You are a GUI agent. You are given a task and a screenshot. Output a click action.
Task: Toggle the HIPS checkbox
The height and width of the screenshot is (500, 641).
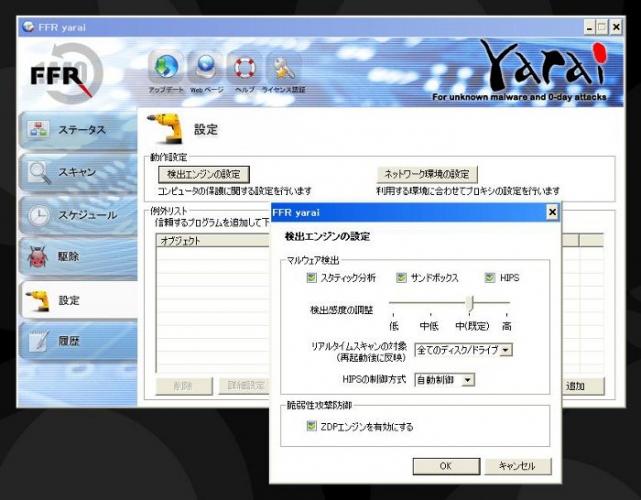coord(490,278)
